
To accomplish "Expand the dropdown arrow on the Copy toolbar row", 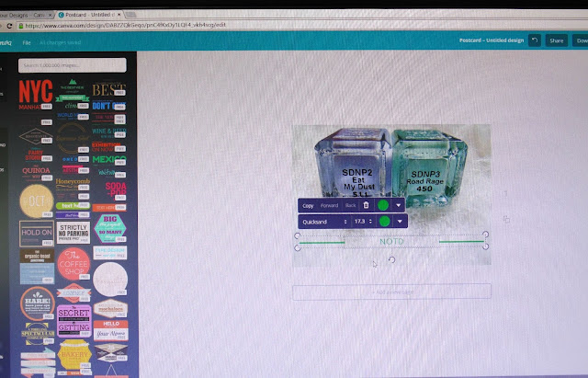I will [x=398, y=205].
